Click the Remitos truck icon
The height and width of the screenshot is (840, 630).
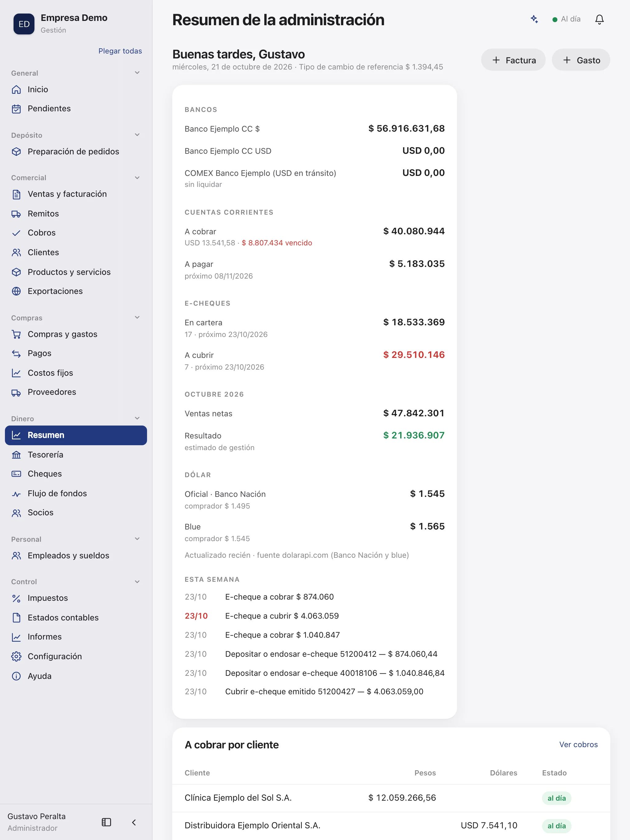click(x=16, y=214)
